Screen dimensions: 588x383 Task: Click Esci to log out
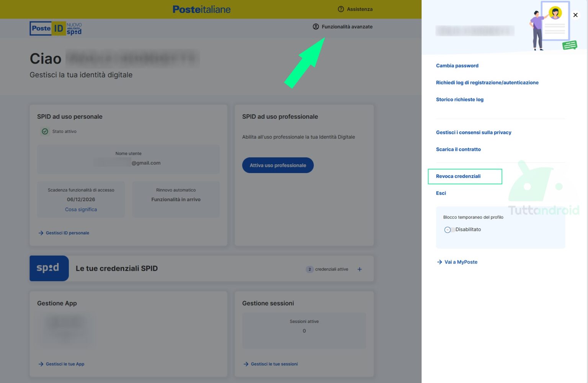tap(441, 193)
